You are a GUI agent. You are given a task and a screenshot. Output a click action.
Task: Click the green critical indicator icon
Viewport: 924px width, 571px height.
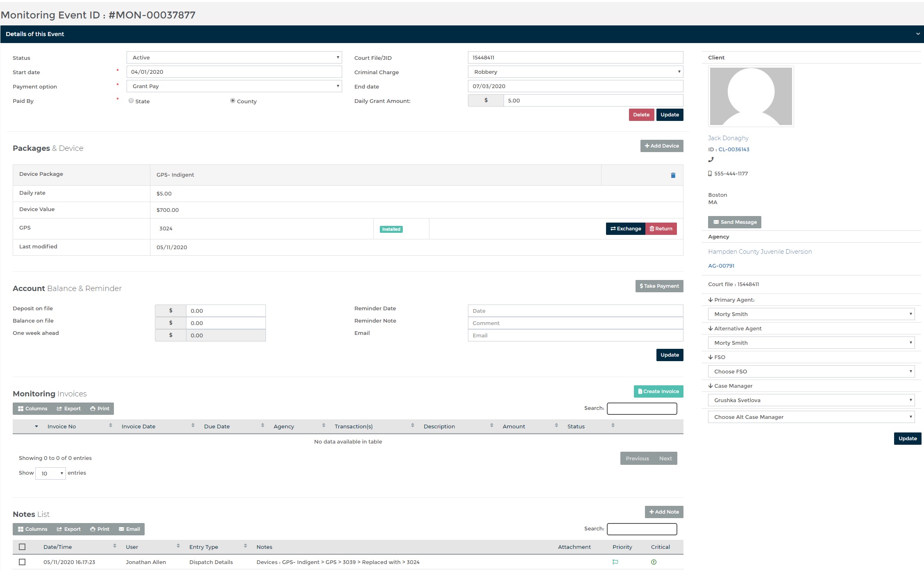[x=654, y=562]
